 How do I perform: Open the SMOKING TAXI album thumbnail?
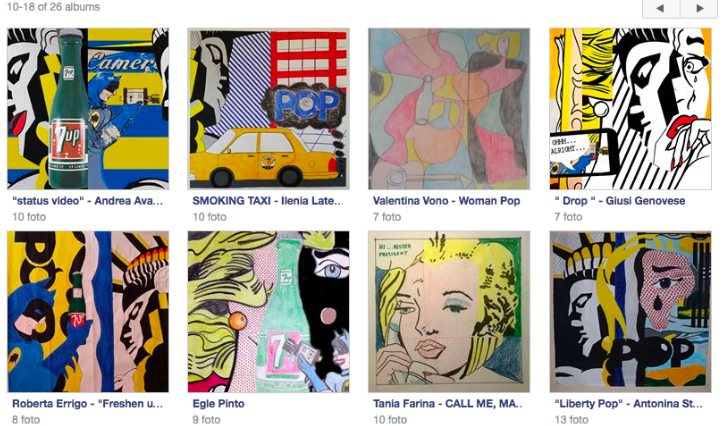point(268,108)
